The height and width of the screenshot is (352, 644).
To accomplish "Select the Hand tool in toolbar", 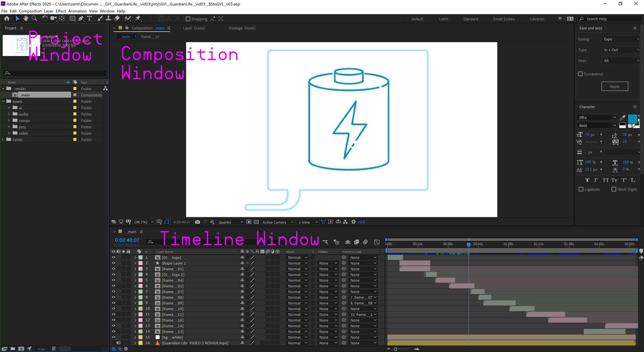I will click(x=26, y=18).
